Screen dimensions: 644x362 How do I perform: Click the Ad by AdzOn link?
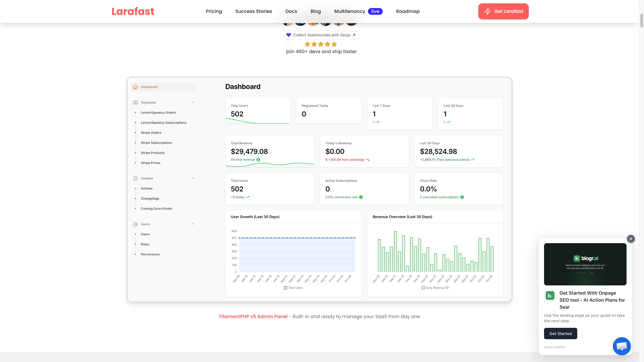point(554,347)
